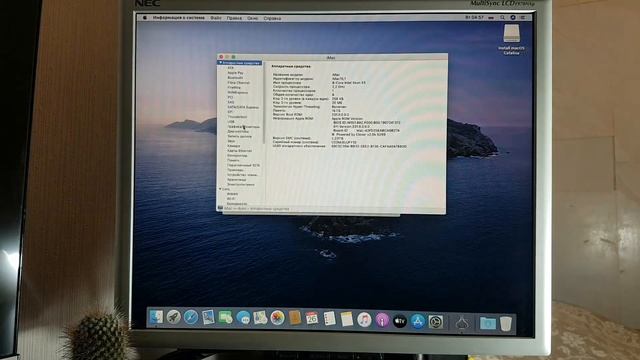Viewport: 640px width, 360px height.
Task: Open the Apple menu
Action: tap(144, 18)
